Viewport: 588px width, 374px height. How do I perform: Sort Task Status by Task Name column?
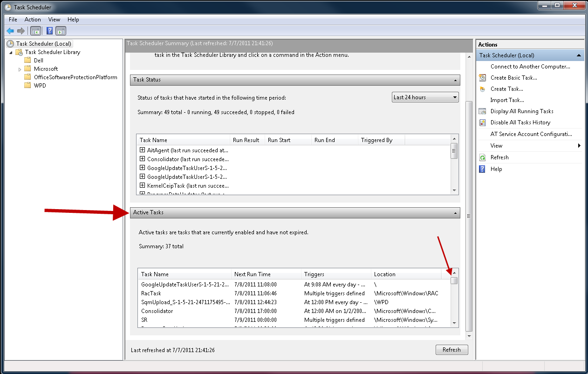(x=184, y=140)
